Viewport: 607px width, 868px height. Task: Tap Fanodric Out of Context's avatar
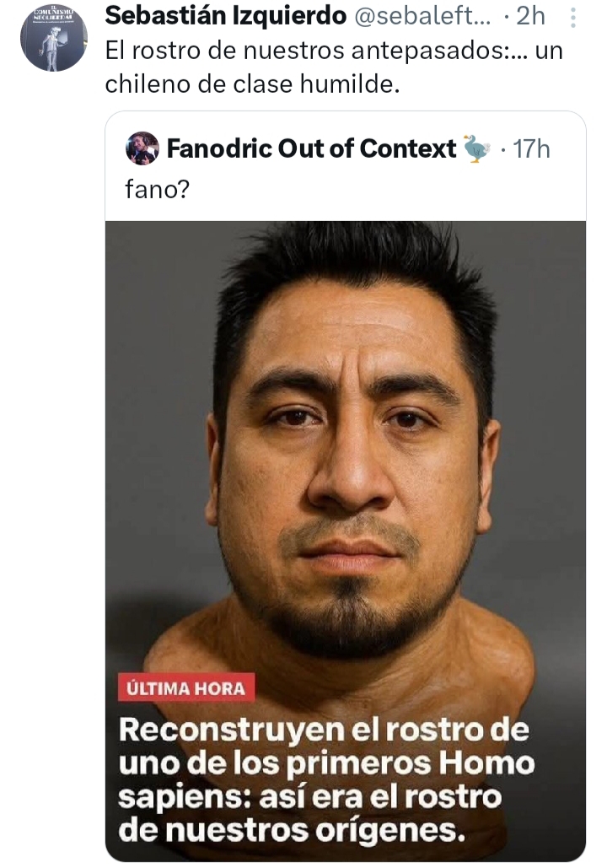[x=142, y=148]
